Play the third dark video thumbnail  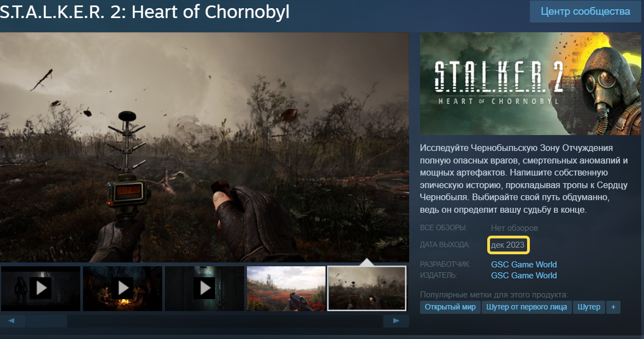point(204,289)
